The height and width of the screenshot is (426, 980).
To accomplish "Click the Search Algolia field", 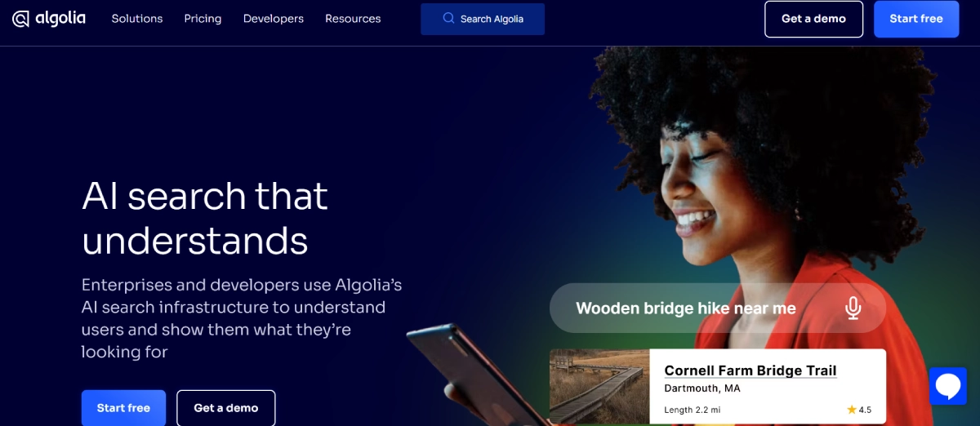I will tap(483, 19).
